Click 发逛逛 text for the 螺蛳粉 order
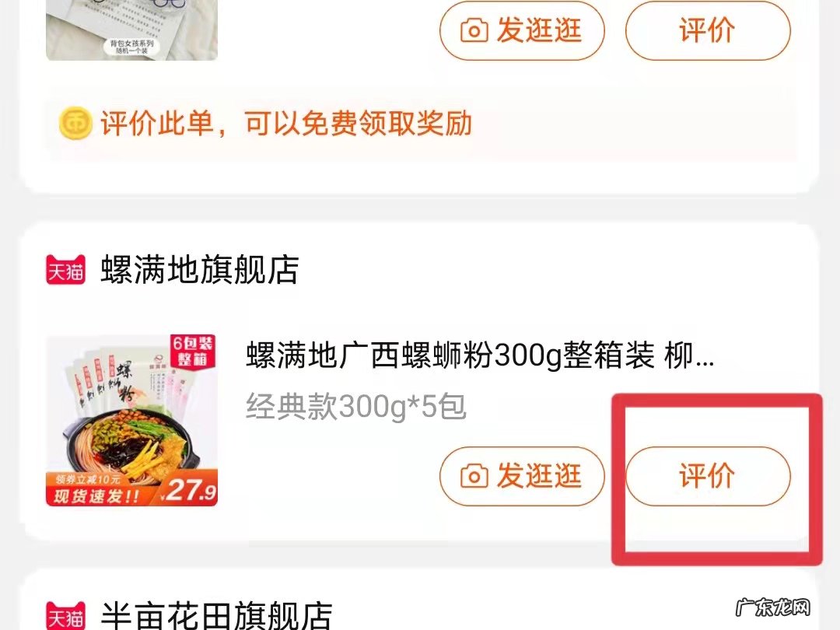Image resolution: width=840 pixels, height=630 pixels. tap(538, 476)
